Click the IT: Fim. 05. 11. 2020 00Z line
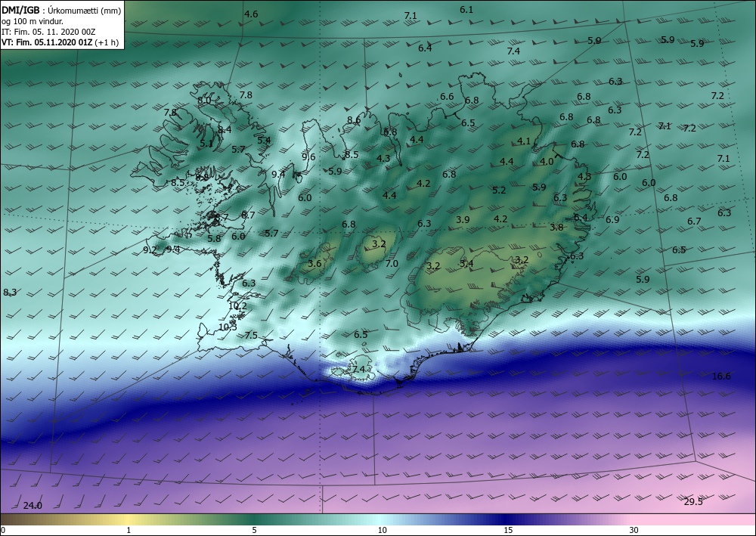The height and width of the screenshot is (536, 756). [48, 32]
